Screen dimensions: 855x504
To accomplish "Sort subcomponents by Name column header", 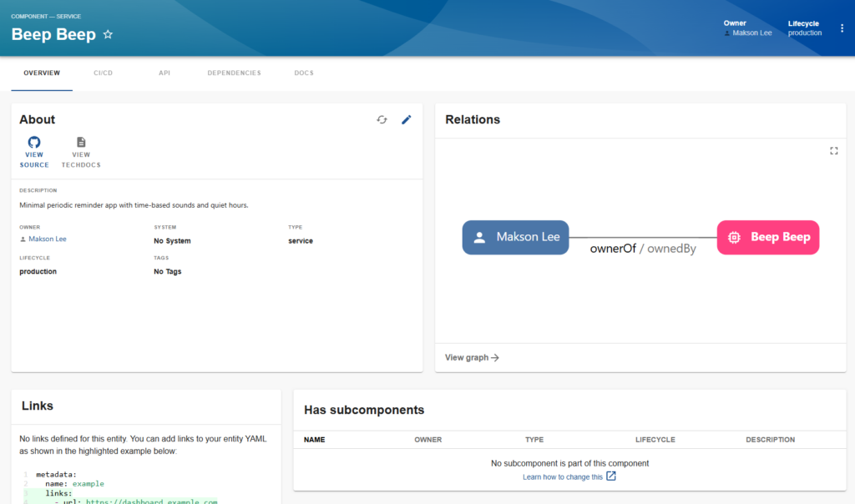I will [315, 440].
